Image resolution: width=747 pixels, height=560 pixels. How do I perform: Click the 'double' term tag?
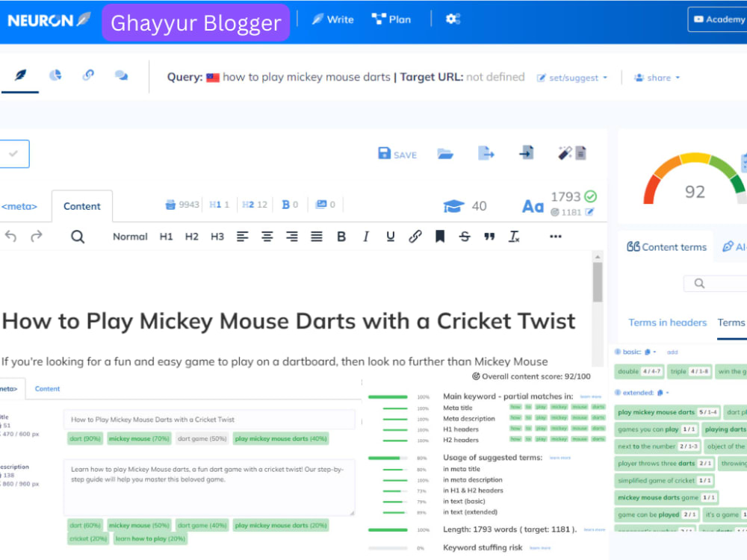[639, 371]
